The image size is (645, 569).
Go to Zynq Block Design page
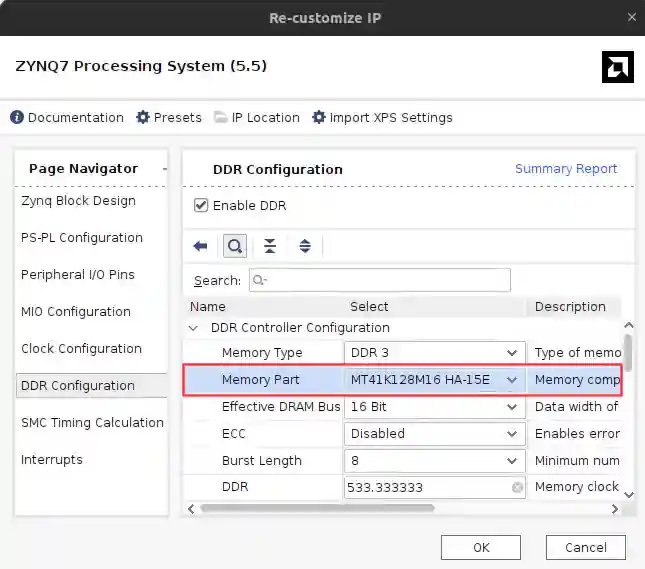[x=78, y=201]
